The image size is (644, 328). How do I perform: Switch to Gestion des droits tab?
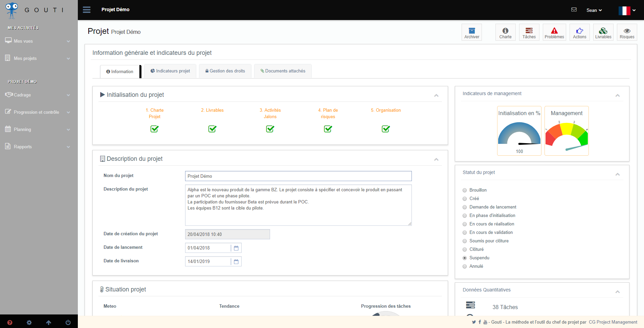click(x=225, y=71)
